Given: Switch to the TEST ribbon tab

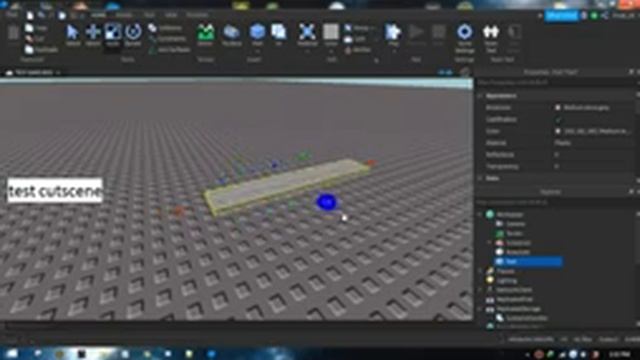Looking at the screenshot, I should pos(149,15).
